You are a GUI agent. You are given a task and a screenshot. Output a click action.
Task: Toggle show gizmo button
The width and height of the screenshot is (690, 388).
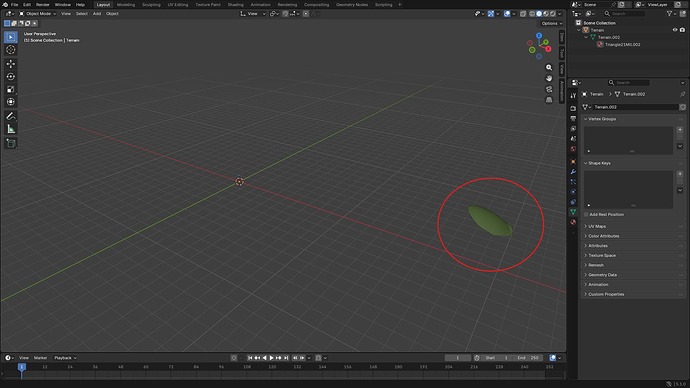tap(491, 14)
